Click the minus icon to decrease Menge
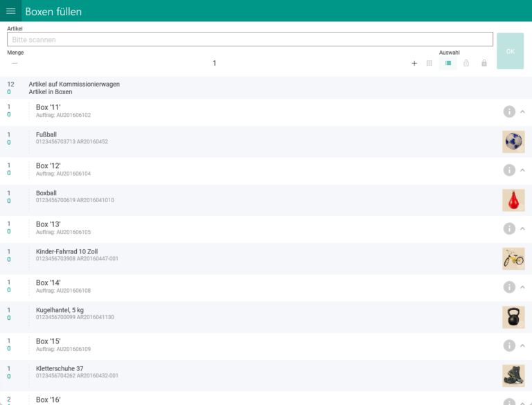Screen dimensions: 532x405 pos(15,63)
